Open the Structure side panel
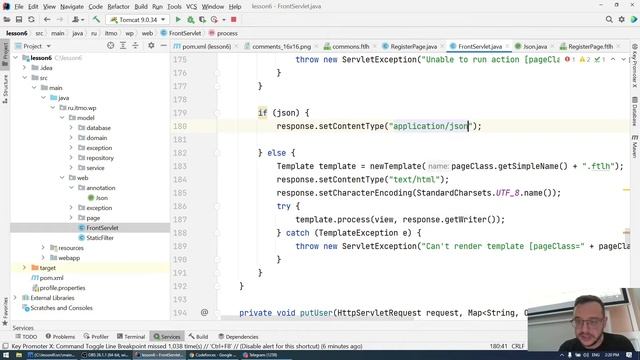The image size is (640, 360). click(x=5, y=89)
